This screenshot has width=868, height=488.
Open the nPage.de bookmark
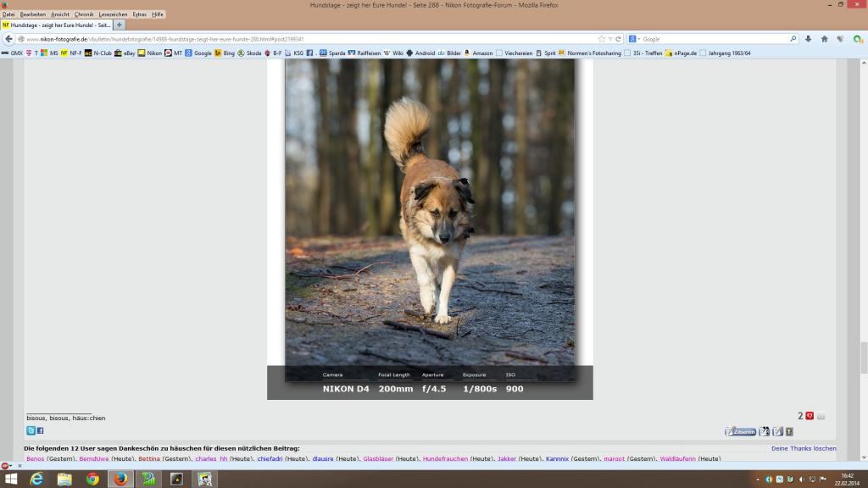click(x=681, y=53)
